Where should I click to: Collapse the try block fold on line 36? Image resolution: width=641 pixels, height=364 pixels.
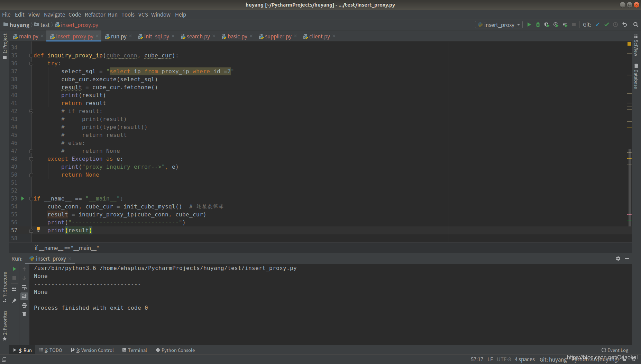point(31,64)
